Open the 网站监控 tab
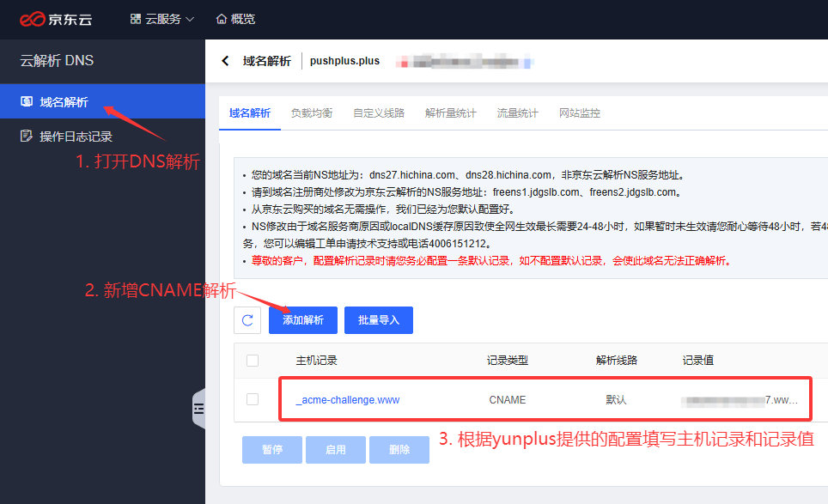Screen dimensions: 828x504 (x=580, y=113)
